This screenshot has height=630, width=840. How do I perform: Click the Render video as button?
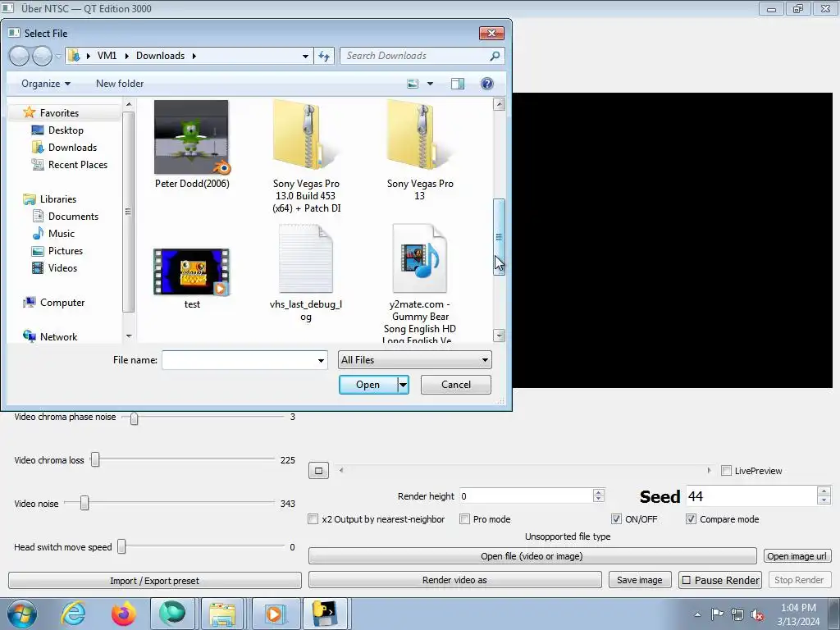[454, 580]
